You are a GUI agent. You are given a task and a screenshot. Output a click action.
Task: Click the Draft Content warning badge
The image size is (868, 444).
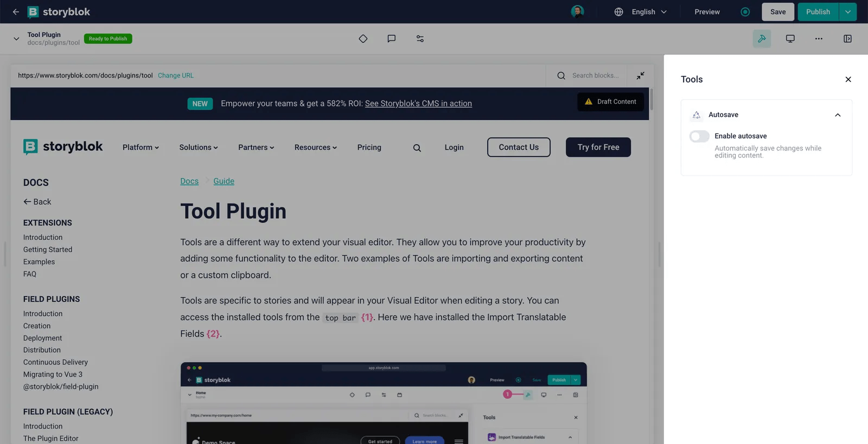(x=610, y=102)
